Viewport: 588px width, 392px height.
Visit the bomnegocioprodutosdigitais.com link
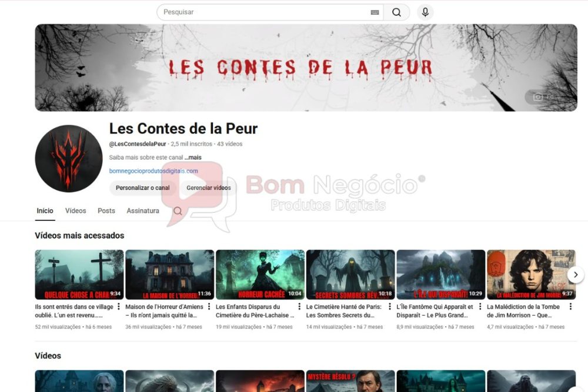point(153,170)
